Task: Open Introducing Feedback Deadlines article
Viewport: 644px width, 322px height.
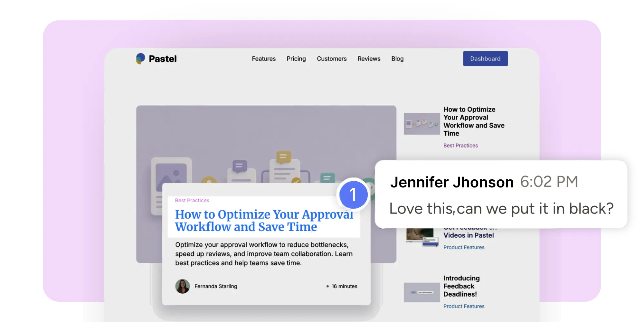Action: [461, 286]
